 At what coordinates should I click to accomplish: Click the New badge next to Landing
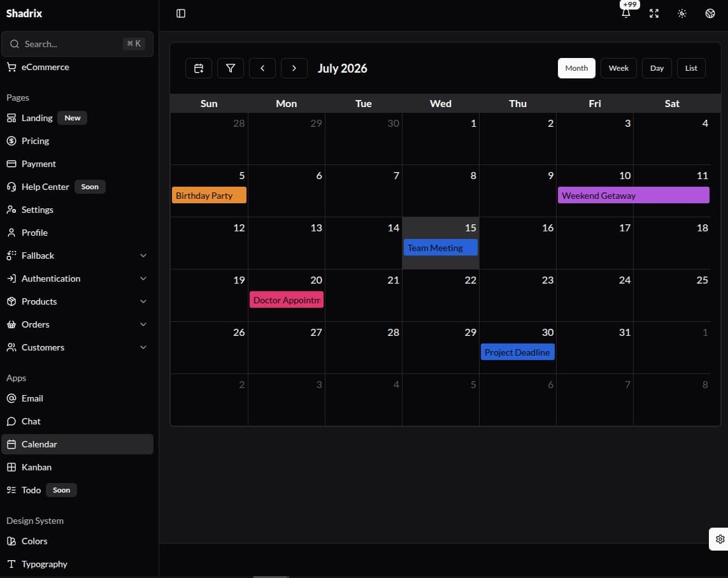pos(73,118)
